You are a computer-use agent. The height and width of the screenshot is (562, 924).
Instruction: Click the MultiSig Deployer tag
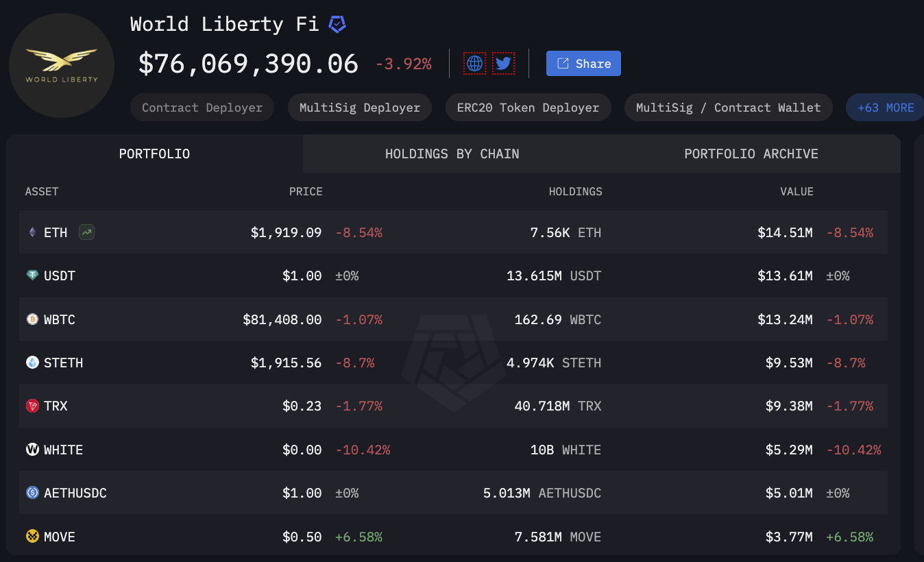click(x=360, y=108)
